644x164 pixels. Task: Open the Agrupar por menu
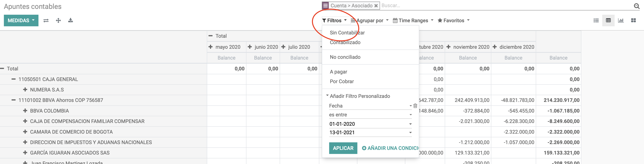tap(370, 20)
